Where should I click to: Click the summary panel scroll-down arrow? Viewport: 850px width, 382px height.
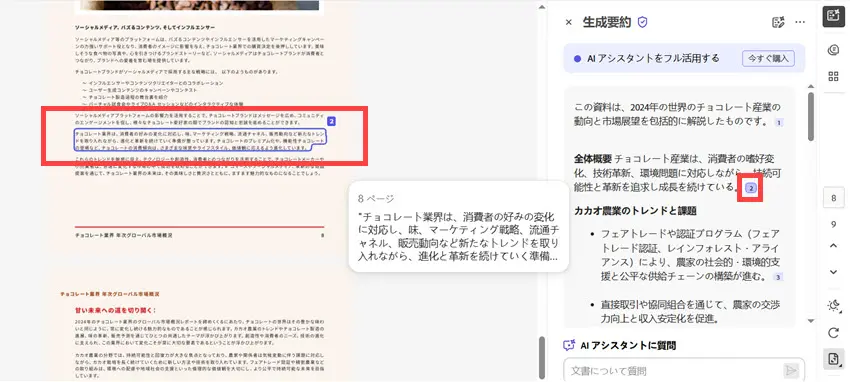pos(811,321)
